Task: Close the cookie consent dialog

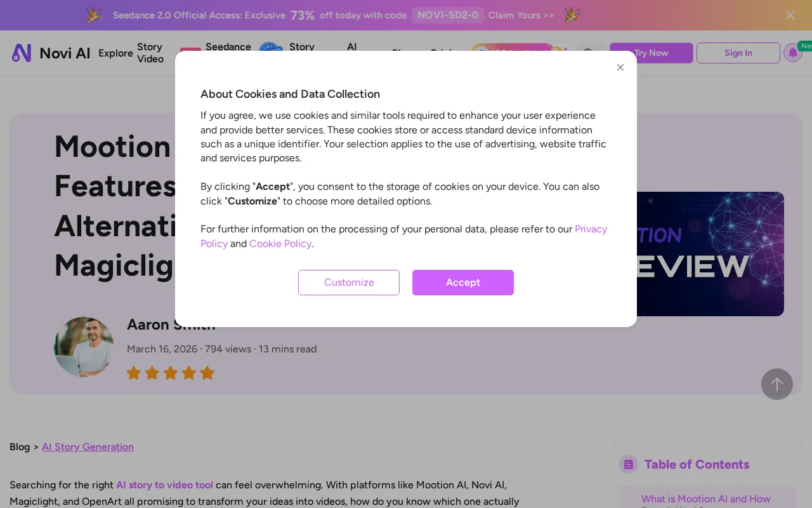Action: pos(620,67)
